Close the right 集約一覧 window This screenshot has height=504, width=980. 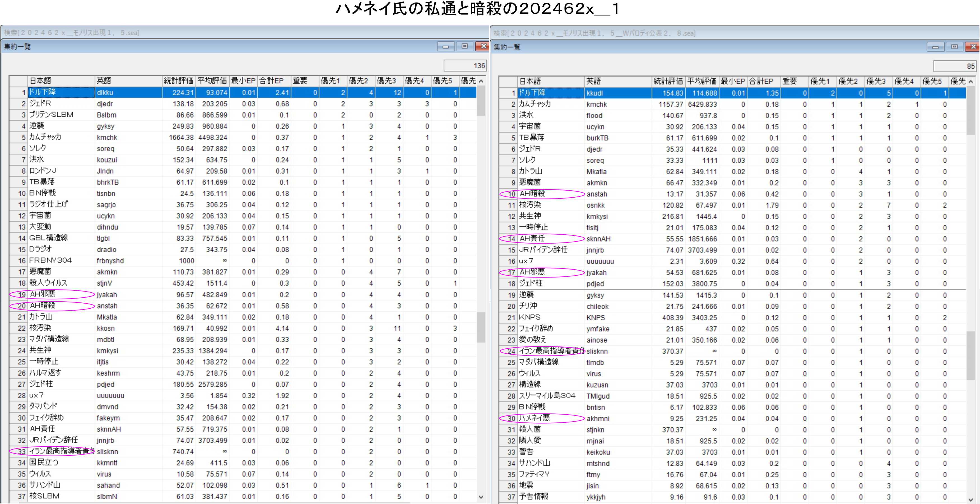click(x=972, y=47)
